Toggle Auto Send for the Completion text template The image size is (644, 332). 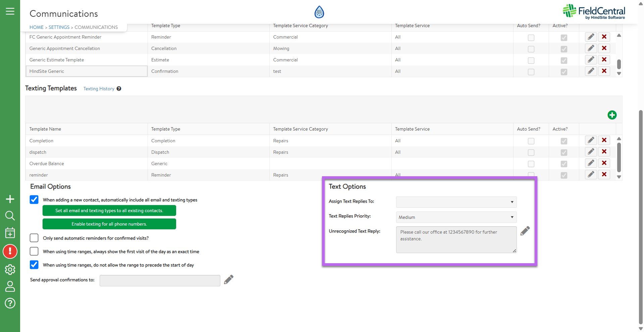(531, 141)
